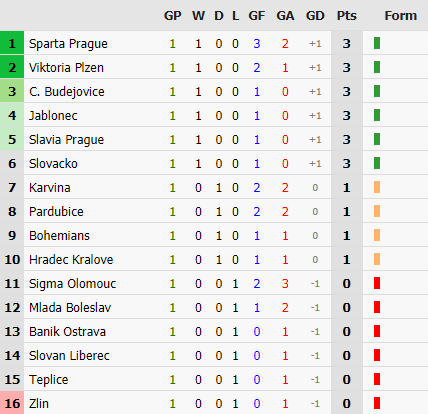Click Zlin's red loss form indicator
The image size is (428, 414).
(x=377, y=403)
